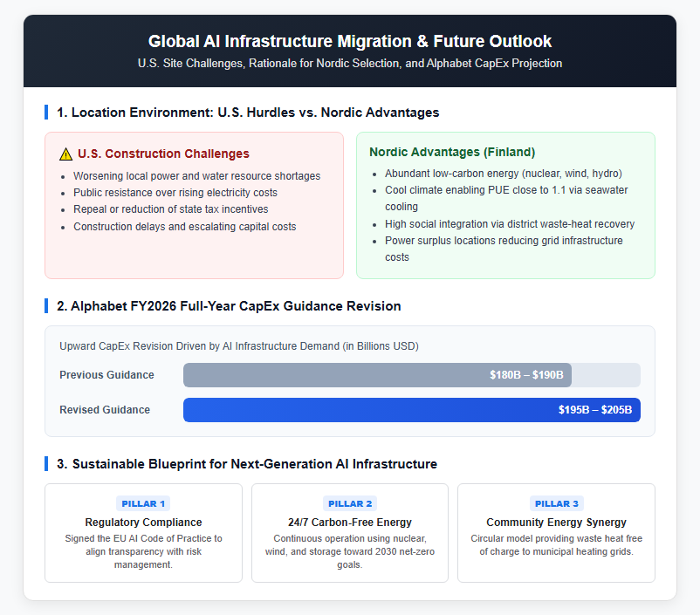The image size is (700, 615).
Task: Click the main title 'Global AI Infrastructure Migration & Future Outlook'
Action: click(350, 41)
